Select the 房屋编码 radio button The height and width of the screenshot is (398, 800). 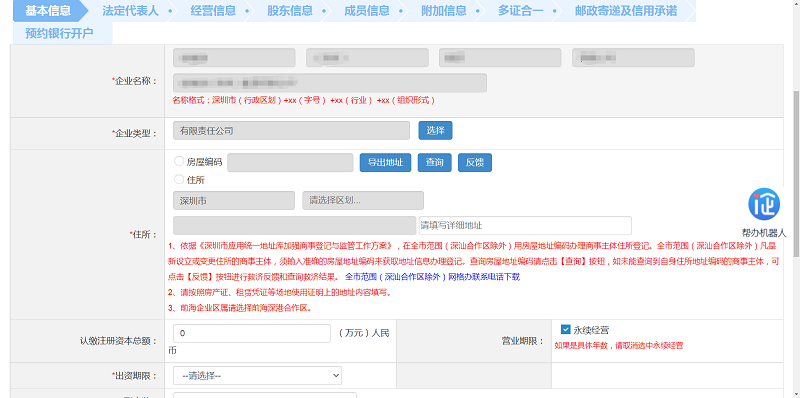(x=179, y=161)
